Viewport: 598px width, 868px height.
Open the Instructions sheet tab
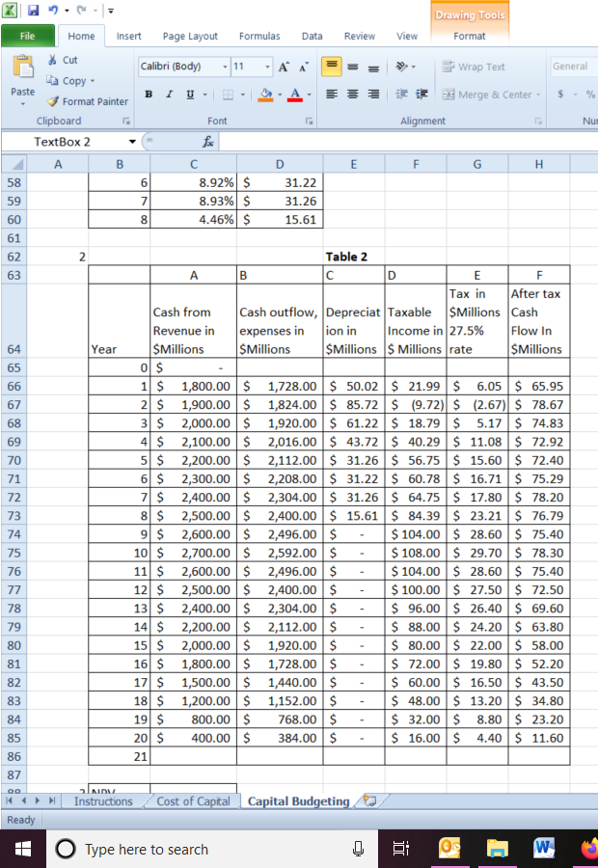click(103, 801)
